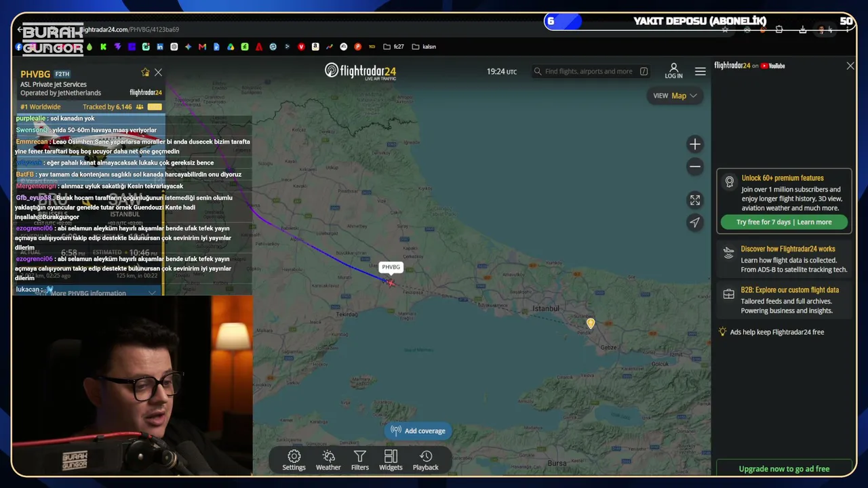Start flight Playback
This screenshot has height=488, width=868.
426,460
